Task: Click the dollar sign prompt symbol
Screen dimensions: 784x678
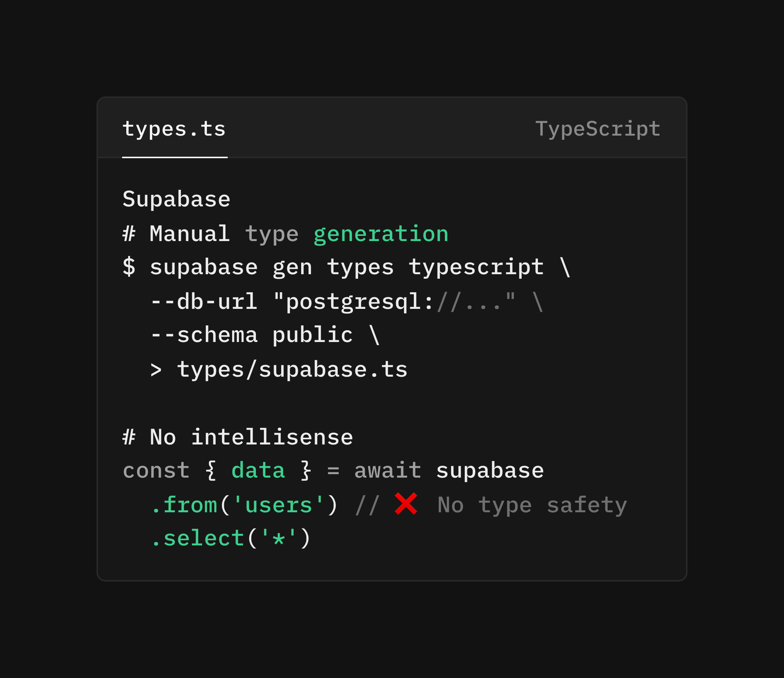Action: 129,267
